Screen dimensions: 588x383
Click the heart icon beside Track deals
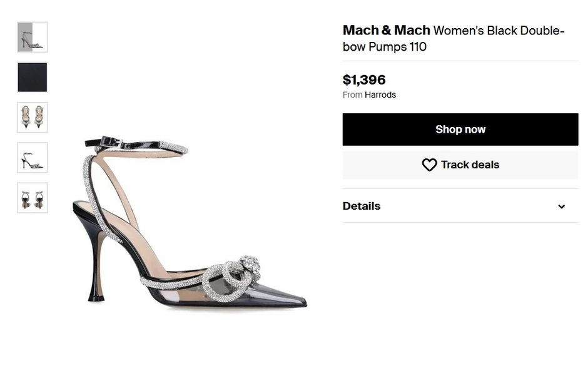429,165
